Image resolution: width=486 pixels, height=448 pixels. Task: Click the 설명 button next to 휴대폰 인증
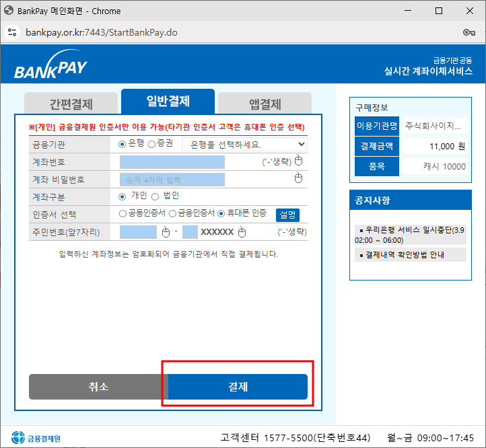[x=287, y=215]
